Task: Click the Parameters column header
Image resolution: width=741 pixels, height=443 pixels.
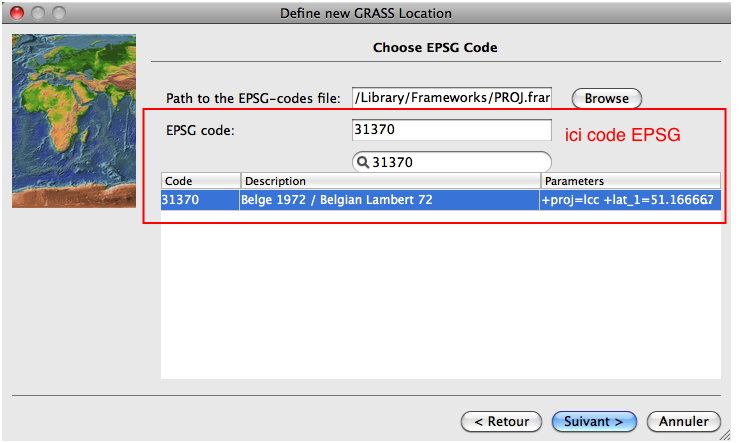Action: point(630,181)
